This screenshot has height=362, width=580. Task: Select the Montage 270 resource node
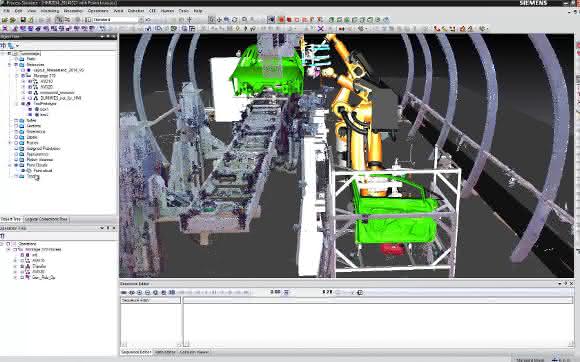tap(44, 75)
